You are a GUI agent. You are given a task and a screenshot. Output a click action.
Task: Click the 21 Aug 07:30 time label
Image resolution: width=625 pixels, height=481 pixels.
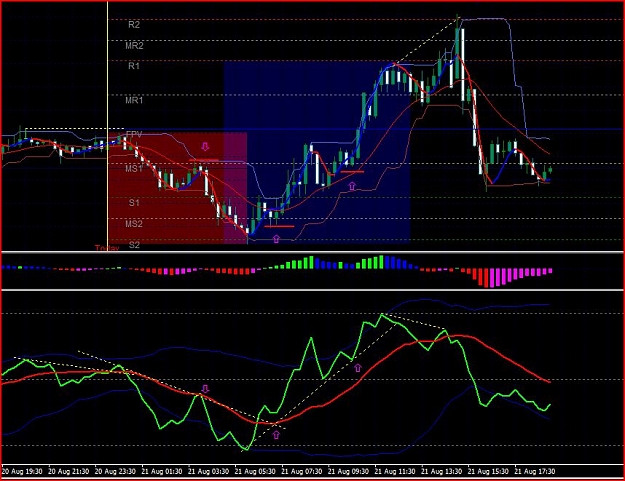pyautogui.click(x=302, y=471)
